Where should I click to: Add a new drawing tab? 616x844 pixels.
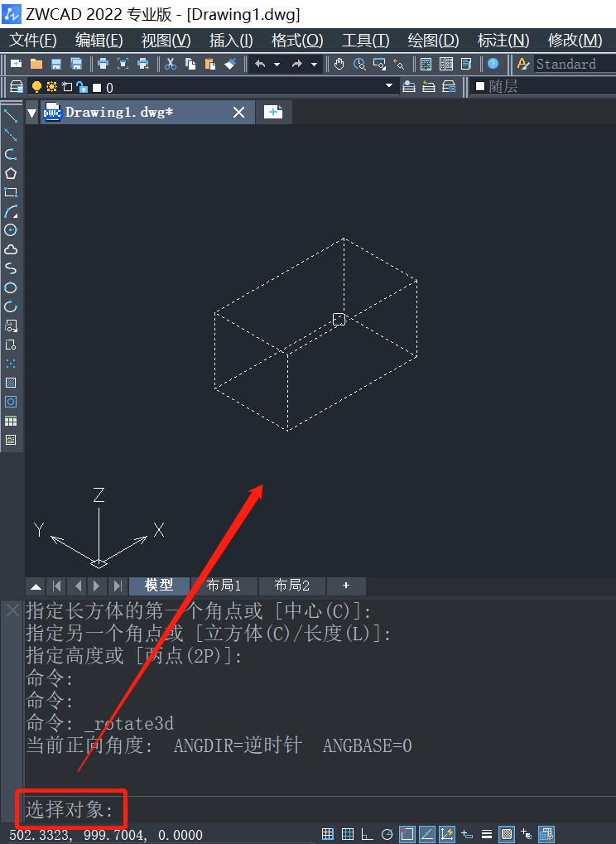click(x=273, y=112)
